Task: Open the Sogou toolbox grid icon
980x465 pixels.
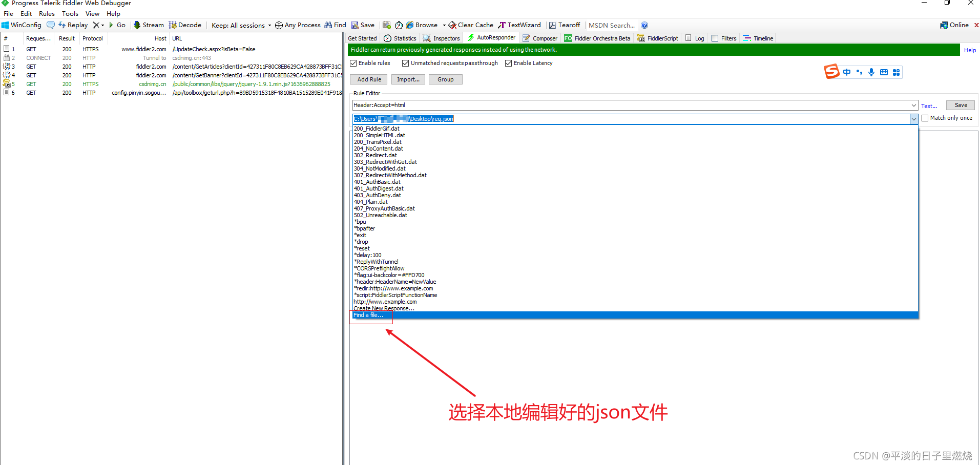Action: coord(896,72)
